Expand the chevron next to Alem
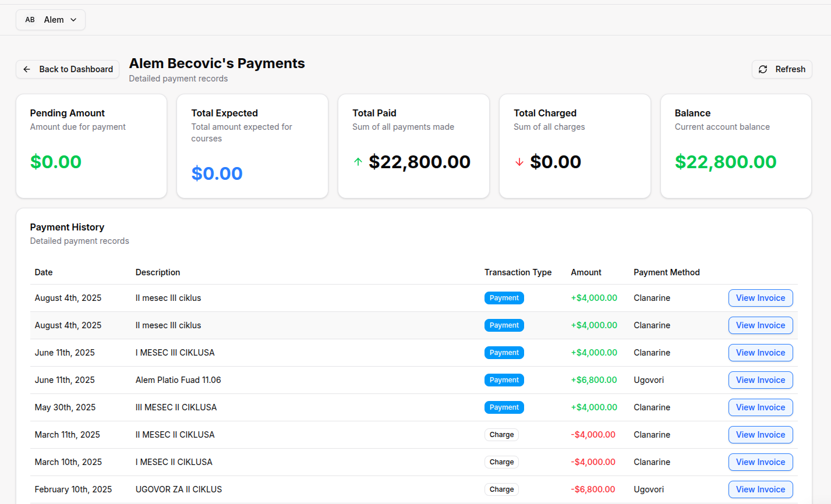This screenshot has width=831, height=504. (x=73, y=20)
